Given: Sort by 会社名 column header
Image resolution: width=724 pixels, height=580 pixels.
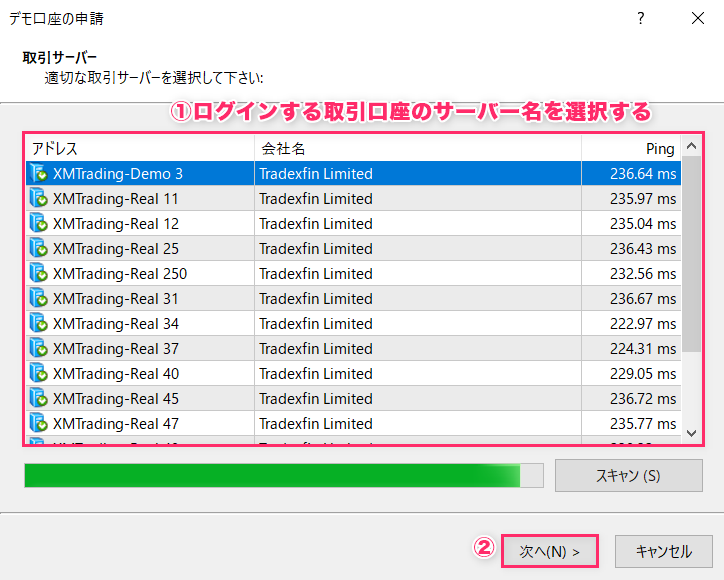Looking at the screenshot, I should pyautogui.click(x=418, y=148).
